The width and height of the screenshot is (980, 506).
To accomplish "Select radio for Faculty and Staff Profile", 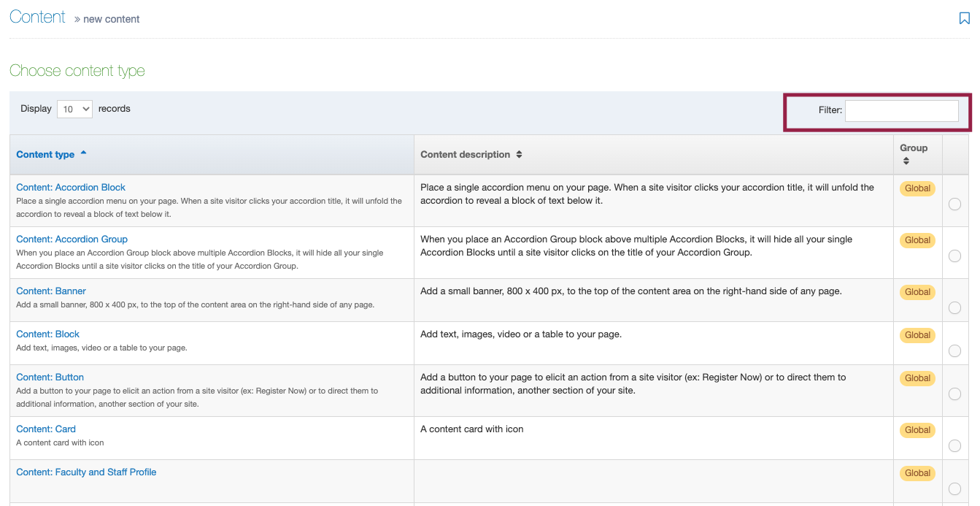I will (x=954, y=488).
